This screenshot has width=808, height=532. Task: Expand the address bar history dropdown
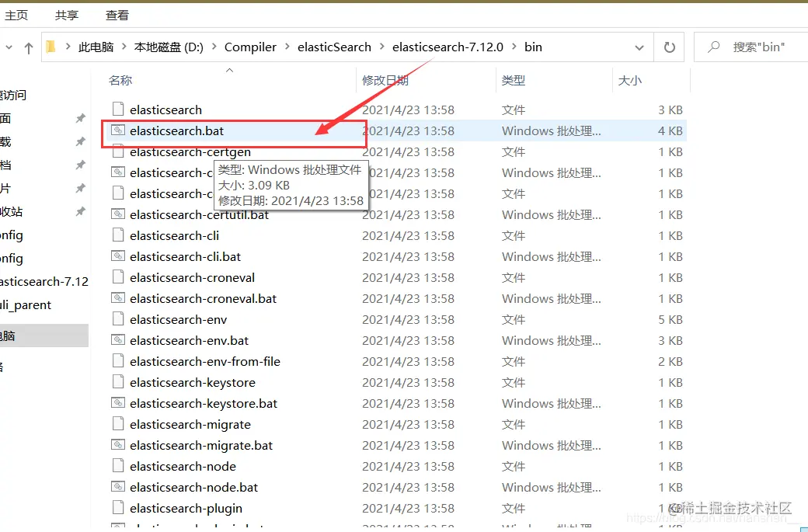click(639, 48)
